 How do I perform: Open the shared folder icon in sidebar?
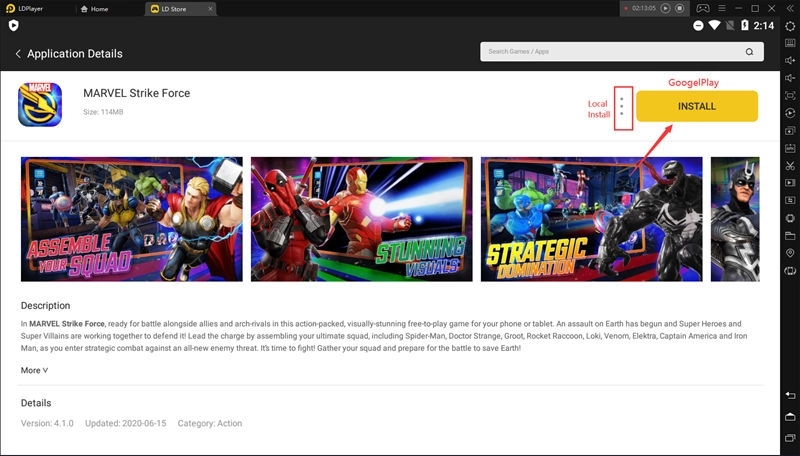pos(790,236)
